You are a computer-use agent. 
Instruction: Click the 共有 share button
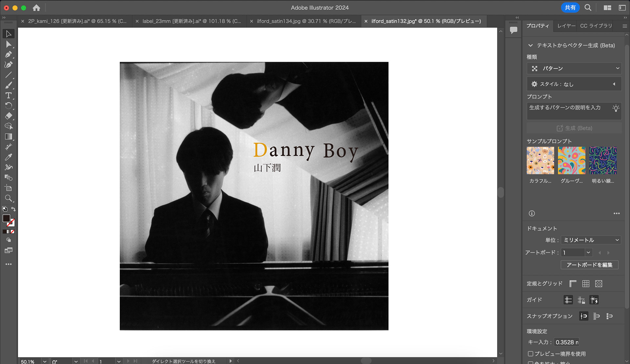click(x=570, y=8)
